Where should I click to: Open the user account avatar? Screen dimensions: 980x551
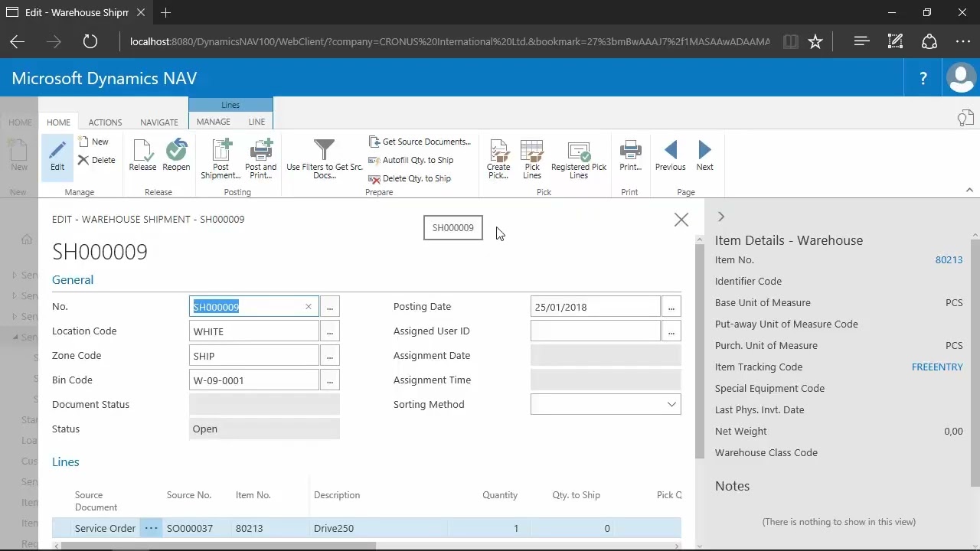point(961,78)
